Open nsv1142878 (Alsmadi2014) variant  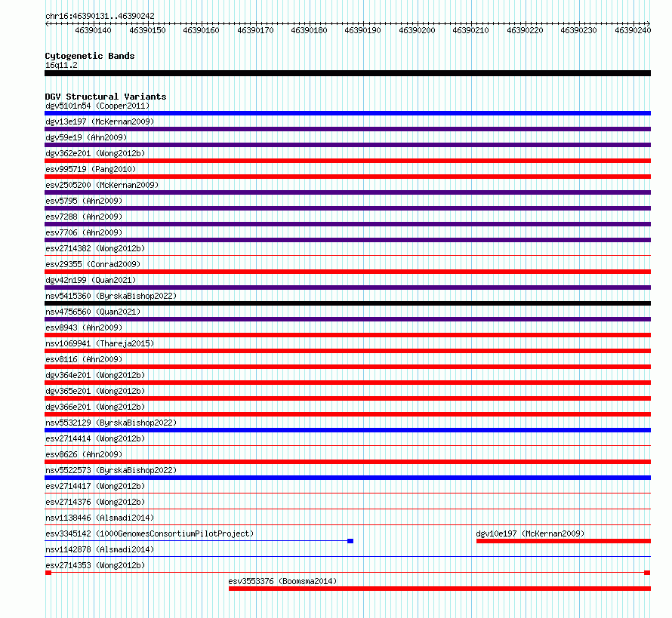[x=100, y=549]
